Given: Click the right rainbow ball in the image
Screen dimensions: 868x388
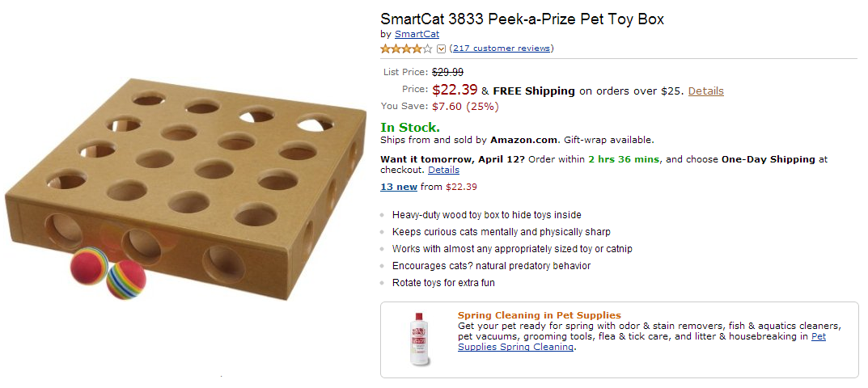Looking at the screenshot, I should [125, 280].
